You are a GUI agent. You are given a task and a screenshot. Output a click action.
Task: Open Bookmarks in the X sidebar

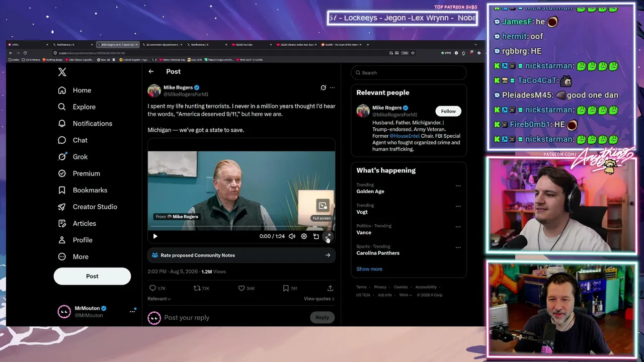pyautogui.click(x=83, y=190)
